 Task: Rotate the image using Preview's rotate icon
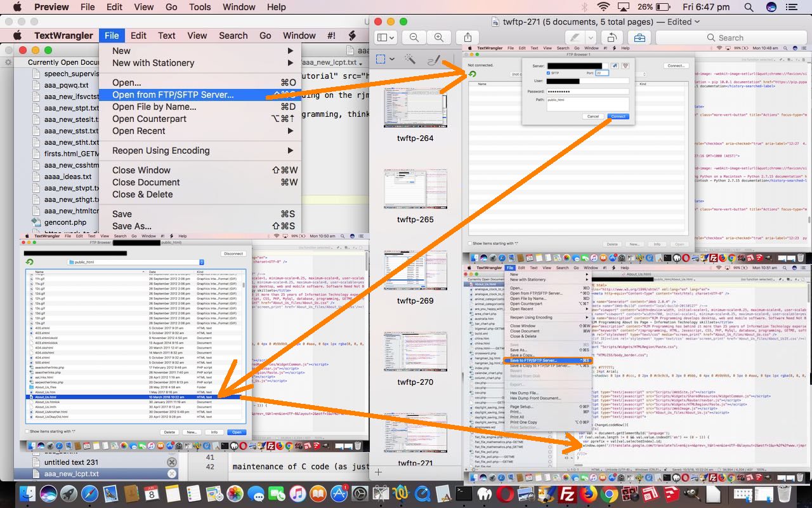coord(612,37)
